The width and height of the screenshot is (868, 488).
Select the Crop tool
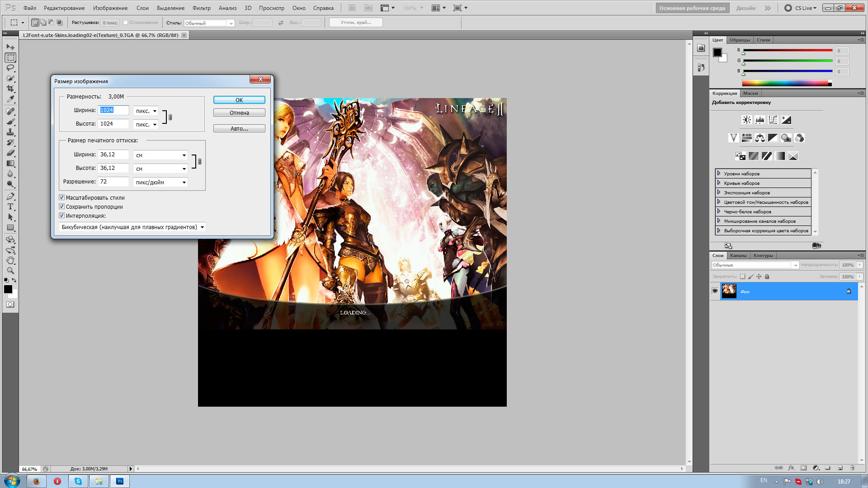click(10, 89)
